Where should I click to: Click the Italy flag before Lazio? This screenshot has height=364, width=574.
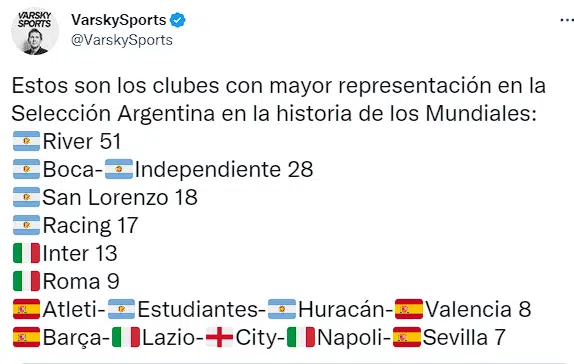(x=126, y=337)
